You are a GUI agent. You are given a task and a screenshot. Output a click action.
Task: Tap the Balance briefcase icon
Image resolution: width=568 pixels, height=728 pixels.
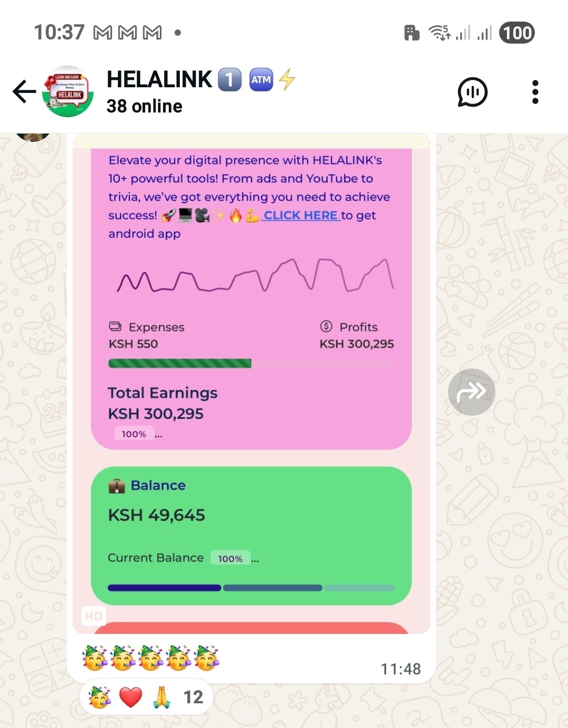(117, 486)
